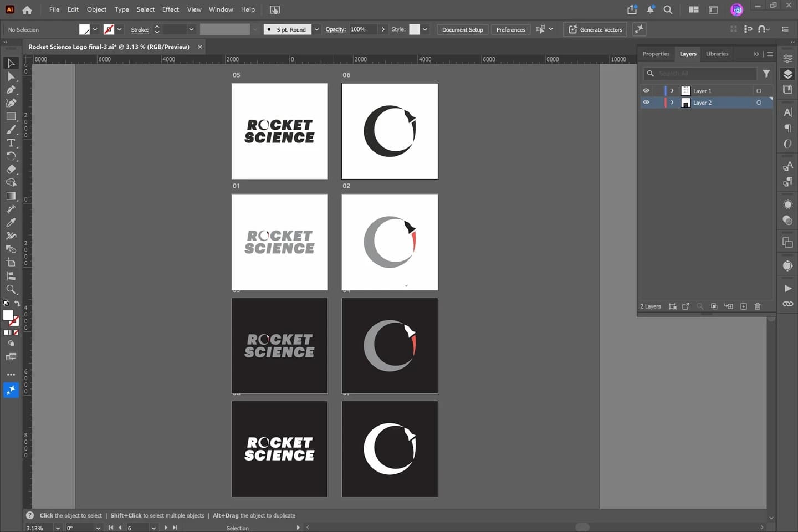798x532 pixels.
Task: Create new layer in Layers panel
Action: coord(744,306)
